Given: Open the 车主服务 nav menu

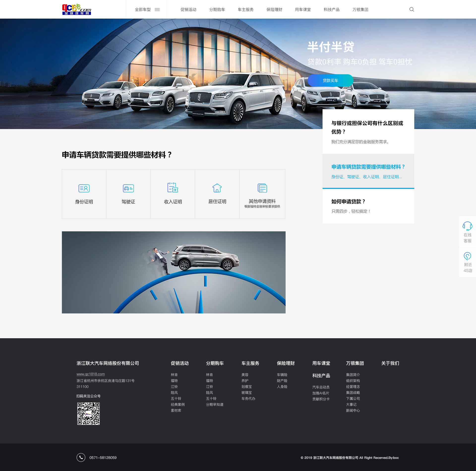Looking at the screenshot, I should [x=246, y=9].
